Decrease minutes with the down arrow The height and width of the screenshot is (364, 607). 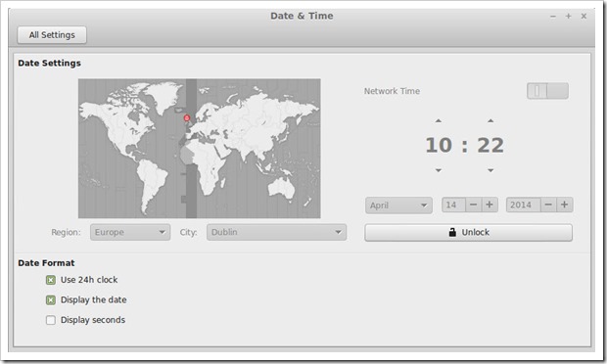(490, 170)
